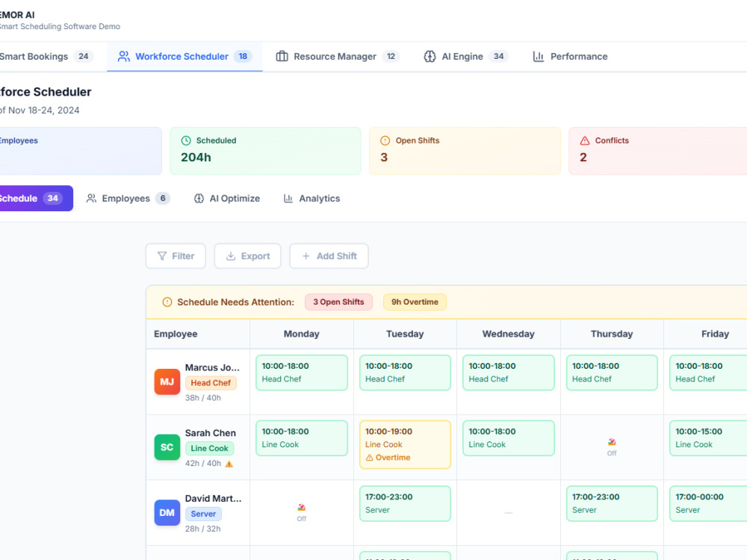Screen dimensions: 747x560
Task: Open David's Tuesday 17:00-23:00 Server shift
Action: pyautogui.click(x=405, y=503)
